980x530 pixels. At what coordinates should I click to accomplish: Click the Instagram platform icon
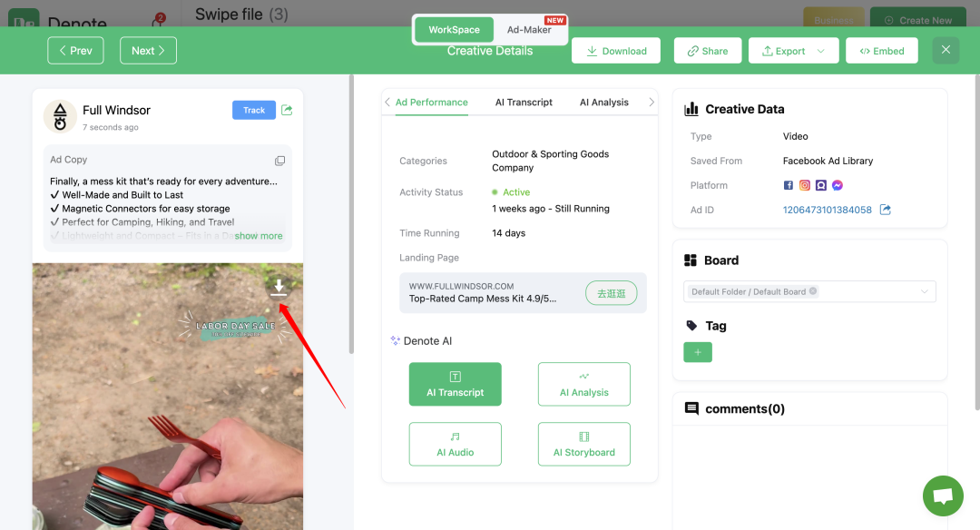[x=804, y=185]
